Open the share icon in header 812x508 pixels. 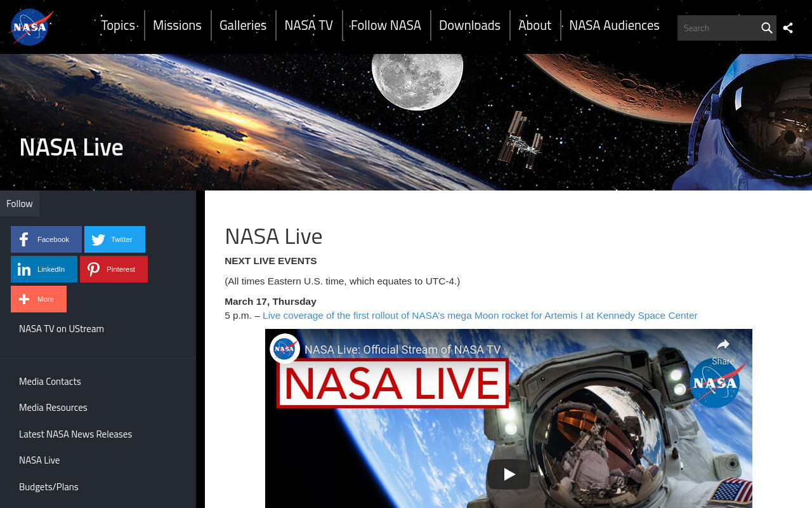(x=788, y=28)
